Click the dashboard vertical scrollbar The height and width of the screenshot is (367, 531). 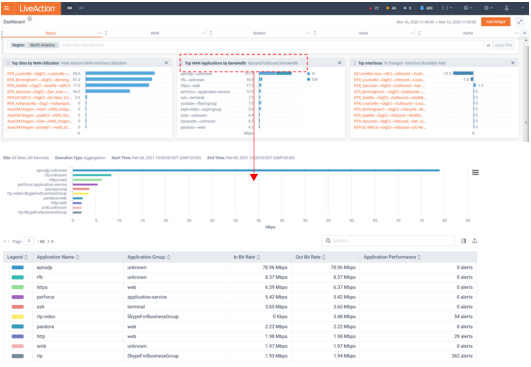[526, 85]
